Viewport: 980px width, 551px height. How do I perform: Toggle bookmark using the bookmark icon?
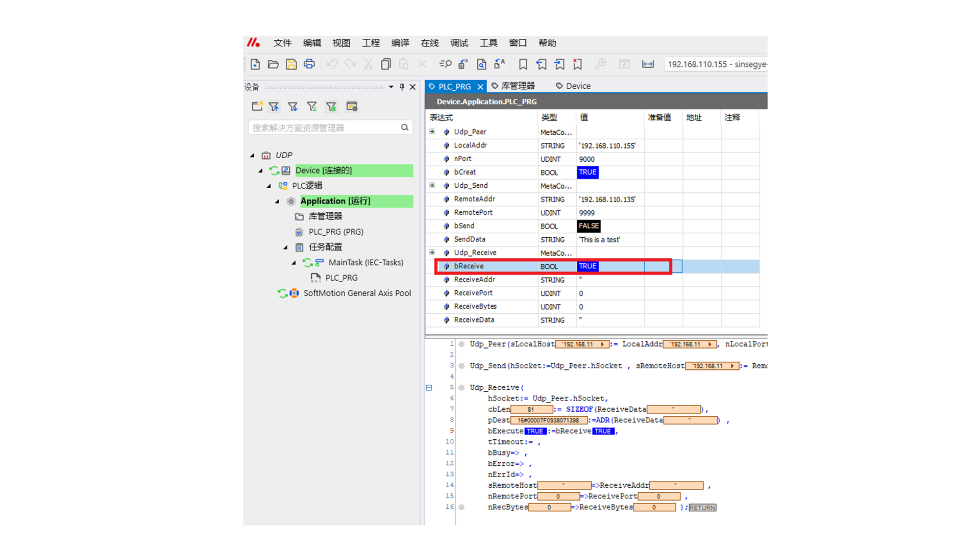[x=523, y=64]
